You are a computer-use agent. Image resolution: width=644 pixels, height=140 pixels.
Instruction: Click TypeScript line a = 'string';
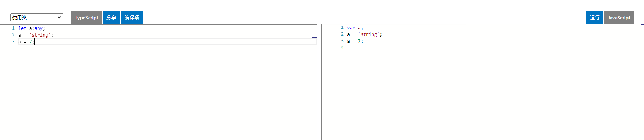[36, 35]
